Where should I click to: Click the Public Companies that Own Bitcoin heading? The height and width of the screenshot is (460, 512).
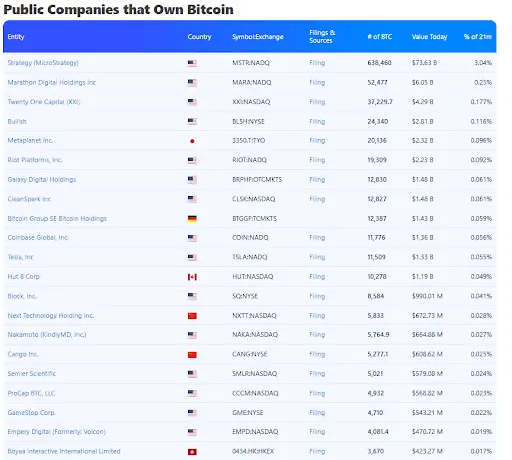118,9
